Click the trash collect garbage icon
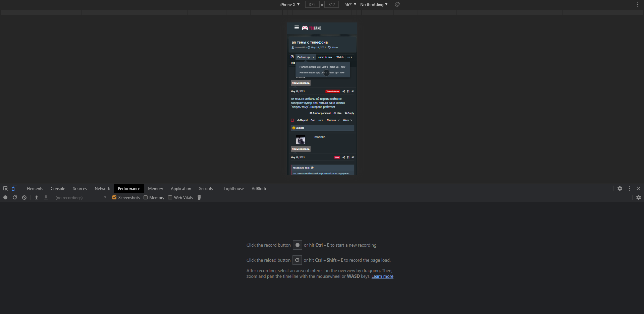The height and width of the screenshot is (314, 644). [199, 198]
